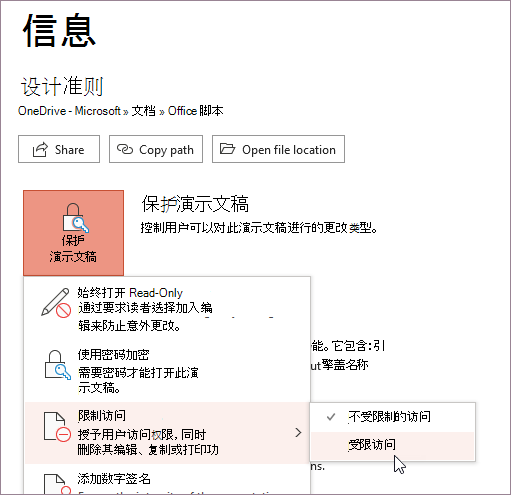This screenshot has height=495, width=511.
Task: Click the 保护演示文稿 section heading
Action: pos(195,204)
